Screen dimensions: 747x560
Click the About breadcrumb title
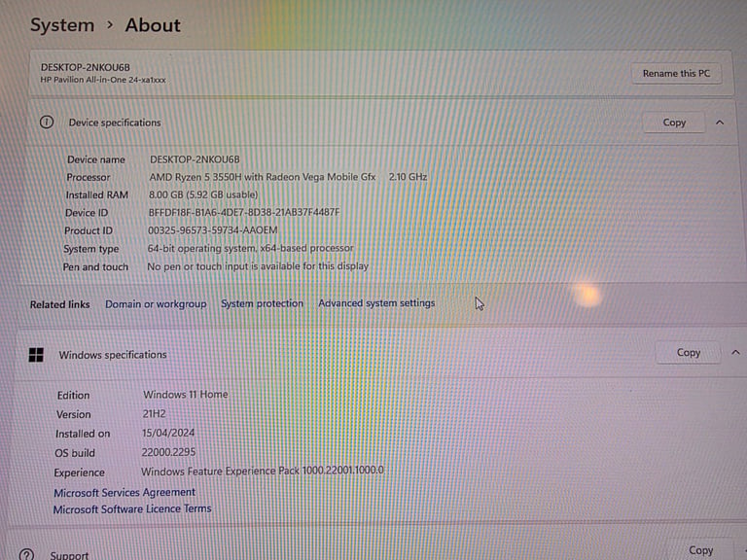[x=153, y=25]
